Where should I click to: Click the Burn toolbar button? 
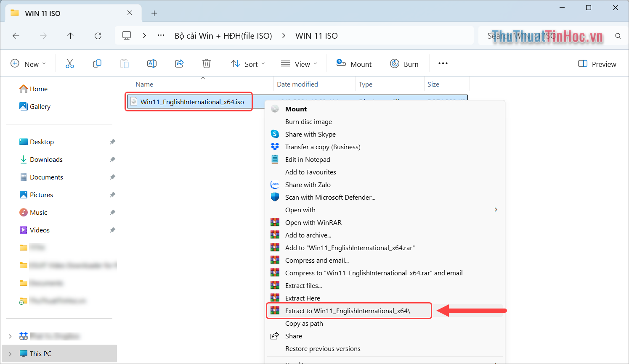pos(404,64)
